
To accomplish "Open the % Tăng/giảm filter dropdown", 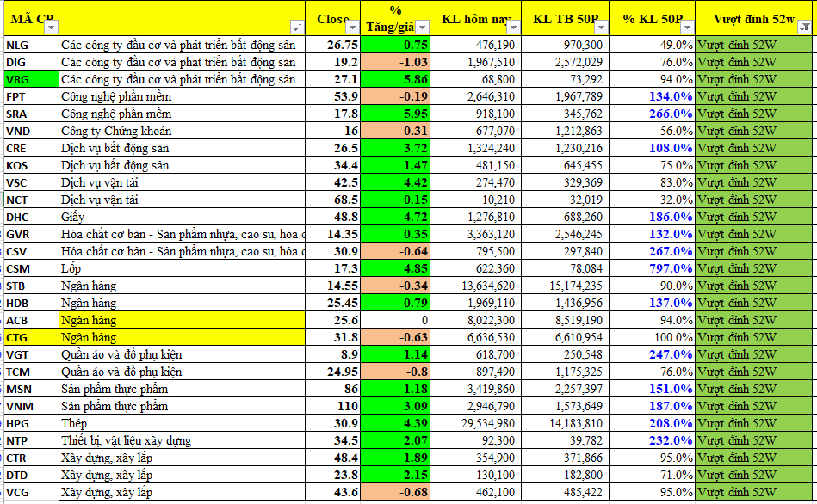I will click(424, 28).
